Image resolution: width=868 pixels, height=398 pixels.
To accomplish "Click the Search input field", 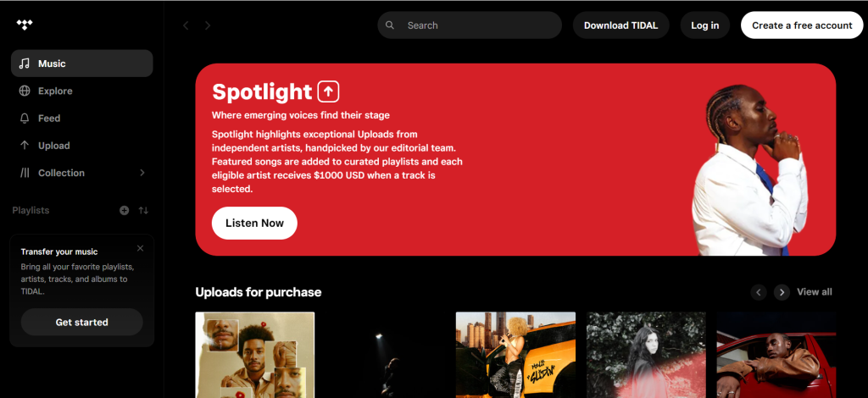I will pos(479,25).
